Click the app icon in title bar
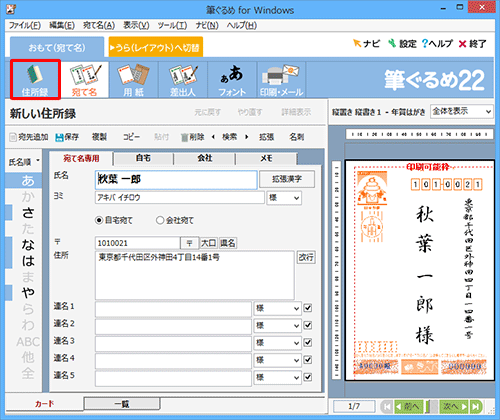 [x=11, y=9]
